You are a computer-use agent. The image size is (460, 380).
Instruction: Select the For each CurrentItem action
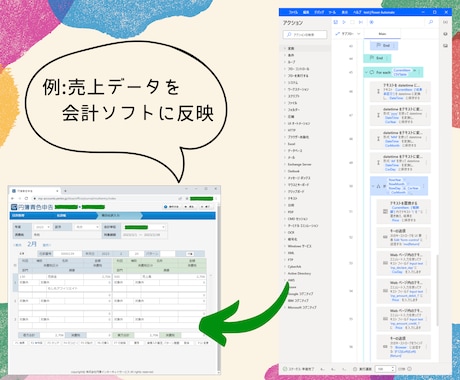tap(393, 72)
